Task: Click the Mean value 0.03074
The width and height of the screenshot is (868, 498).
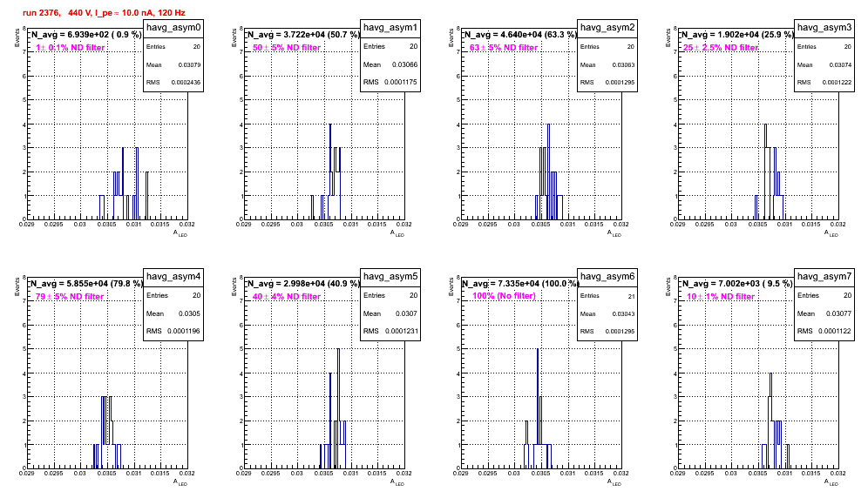Action: pyautogui.click(x=840, y=65)
